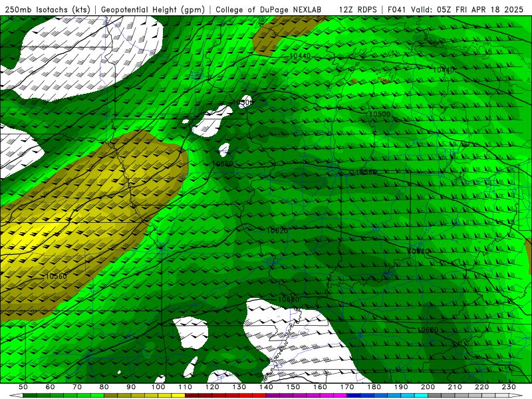
Task: Click the legend value 150
Action: click(x=293, y=387)
